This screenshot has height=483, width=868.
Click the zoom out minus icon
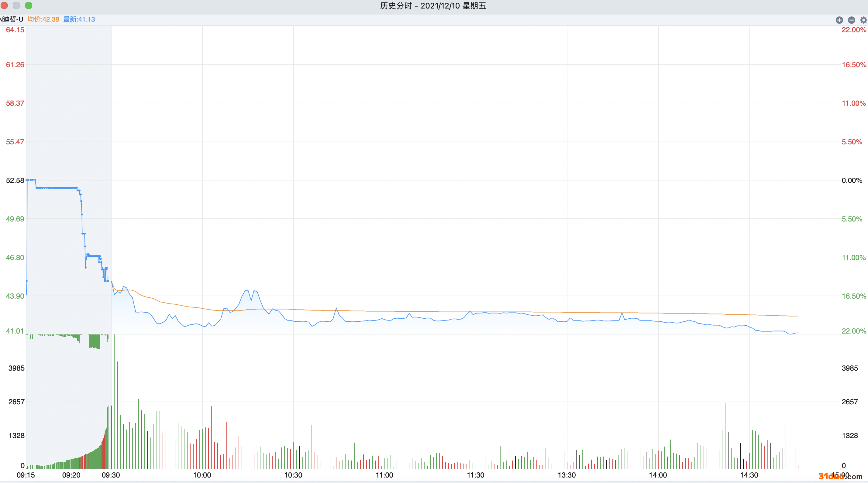851,20
